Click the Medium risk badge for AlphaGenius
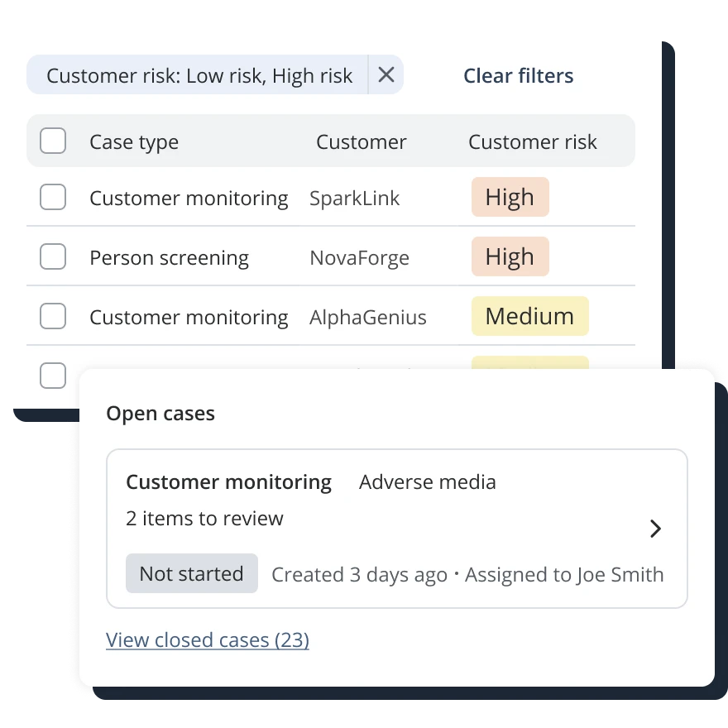The height and width of the screenshot is (728, 728). click(529, 316)
